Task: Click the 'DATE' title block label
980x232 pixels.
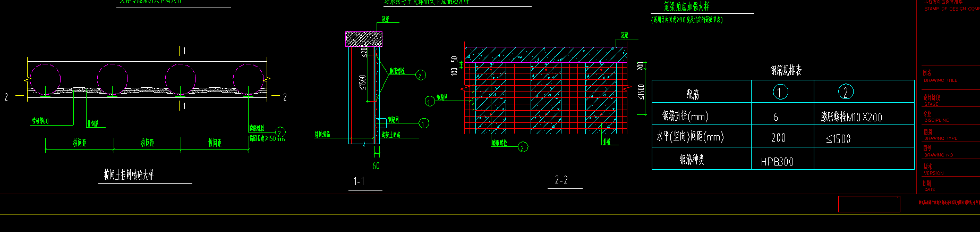Action: 930,189
